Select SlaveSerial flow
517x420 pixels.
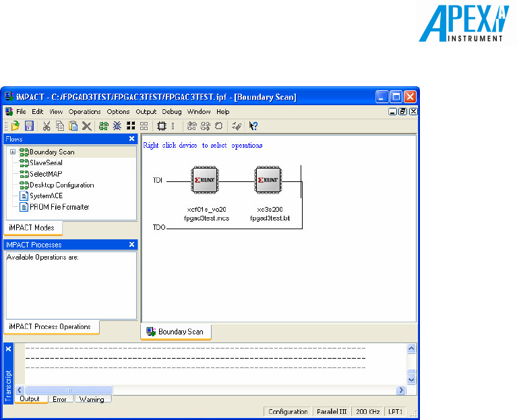coord(46,163)
